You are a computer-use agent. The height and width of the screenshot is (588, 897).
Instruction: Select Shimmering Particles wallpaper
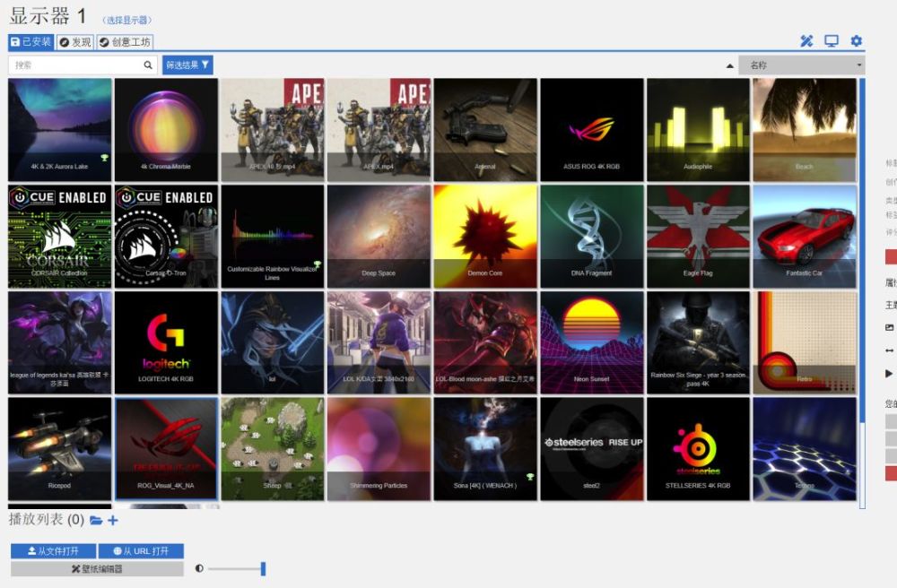point(379,448)
